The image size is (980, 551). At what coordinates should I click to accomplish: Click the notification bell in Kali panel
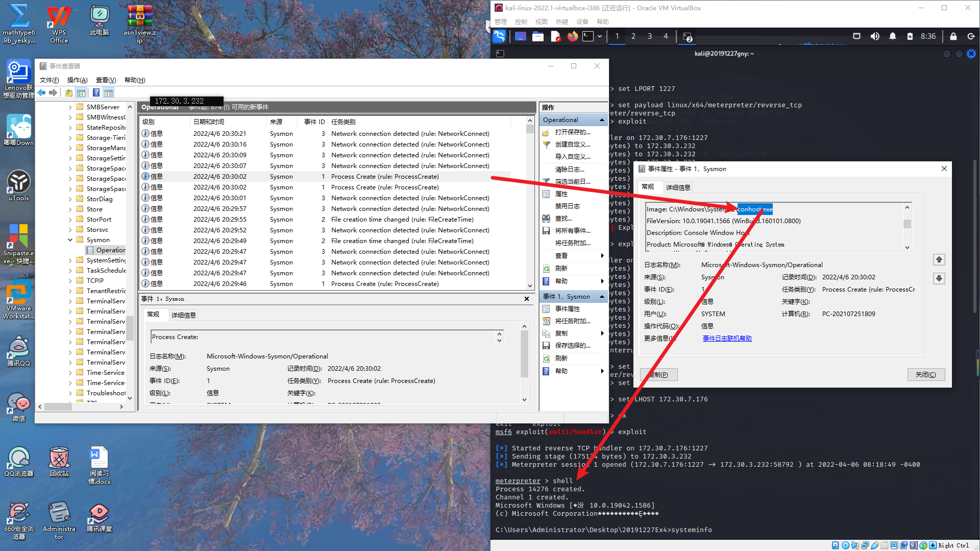893,36
